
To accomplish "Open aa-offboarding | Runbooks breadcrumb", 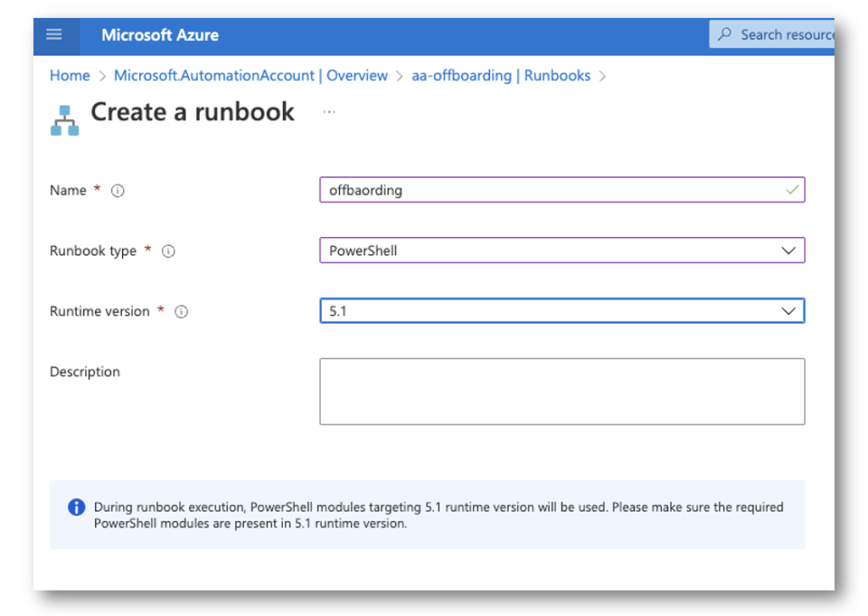I will coord(501,75).
